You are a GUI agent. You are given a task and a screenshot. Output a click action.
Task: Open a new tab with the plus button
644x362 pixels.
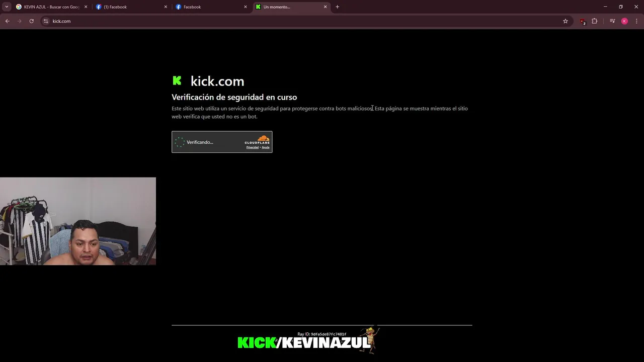point(337,7)
